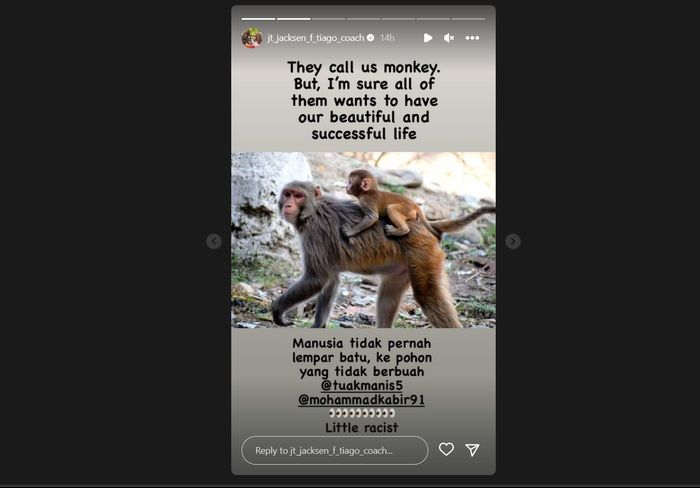Advance to the next story arrow
The width and height of the screenshot is (700, 488).
pyautogui.click(x=513, y=241)
